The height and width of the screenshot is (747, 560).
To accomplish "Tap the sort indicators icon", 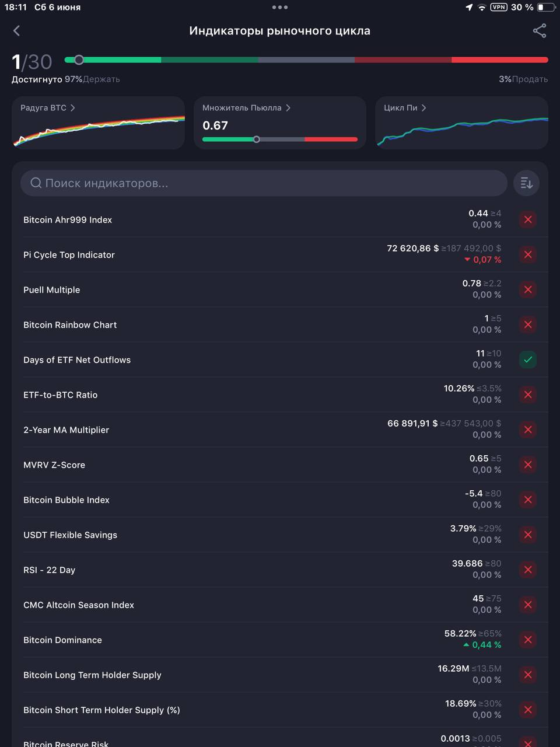I will pos(526,183).
